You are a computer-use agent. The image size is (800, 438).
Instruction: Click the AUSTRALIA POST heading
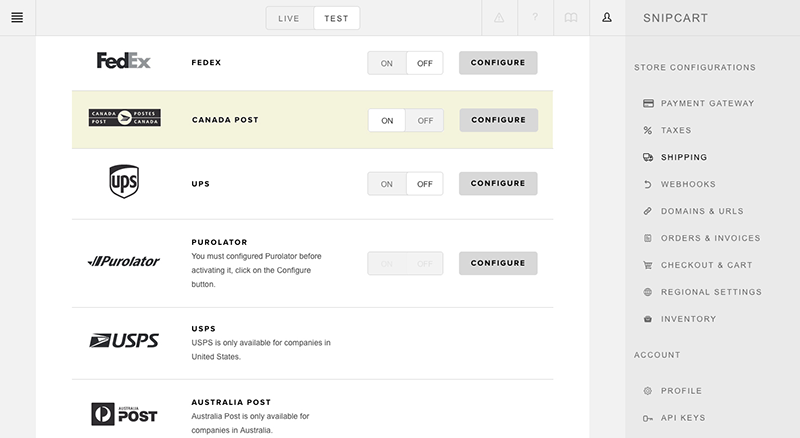click(231, 402)
